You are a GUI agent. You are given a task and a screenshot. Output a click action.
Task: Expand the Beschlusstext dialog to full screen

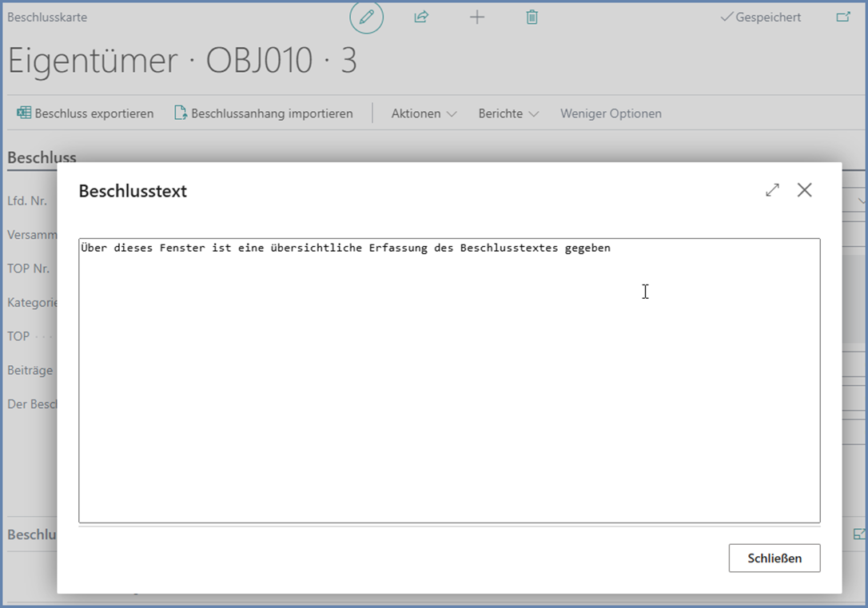coord(772,190)
